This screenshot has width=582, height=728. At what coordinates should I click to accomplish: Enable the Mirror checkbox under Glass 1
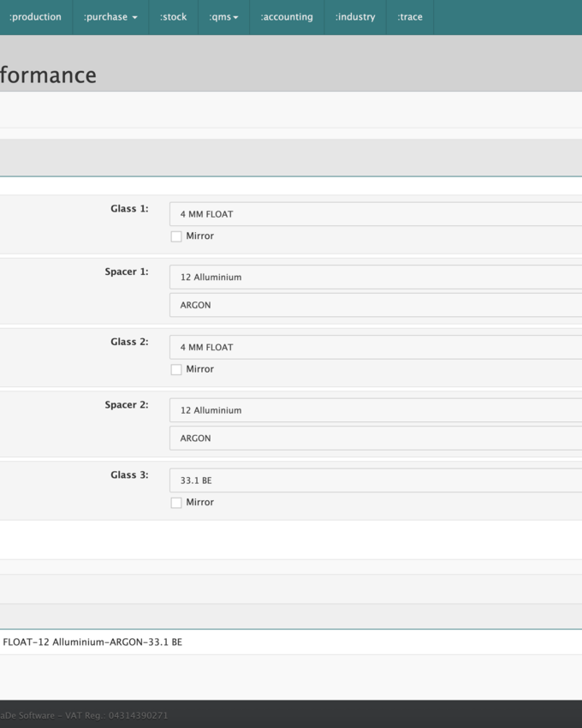tap(176, 236)
